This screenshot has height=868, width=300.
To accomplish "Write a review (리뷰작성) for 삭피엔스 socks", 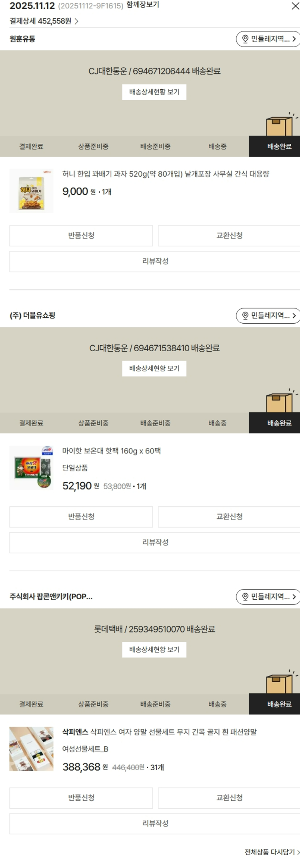I will pos(155,824).
